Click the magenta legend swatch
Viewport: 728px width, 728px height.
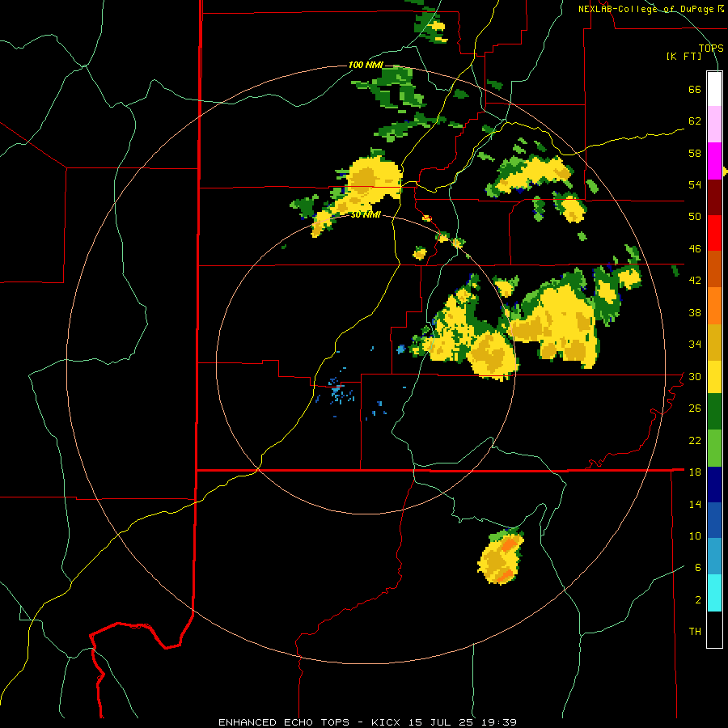tap(714, 161)
